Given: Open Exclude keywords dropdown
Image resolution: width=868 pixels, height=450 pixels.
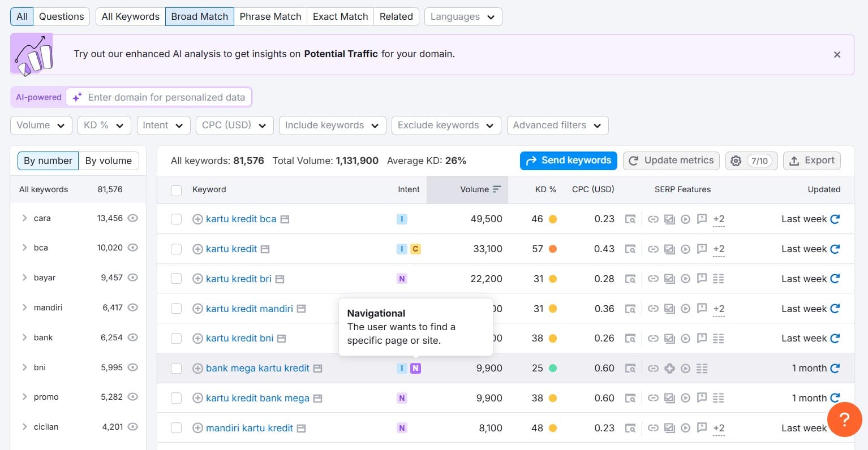Looking at the screenshot, I should click(446, 126).
